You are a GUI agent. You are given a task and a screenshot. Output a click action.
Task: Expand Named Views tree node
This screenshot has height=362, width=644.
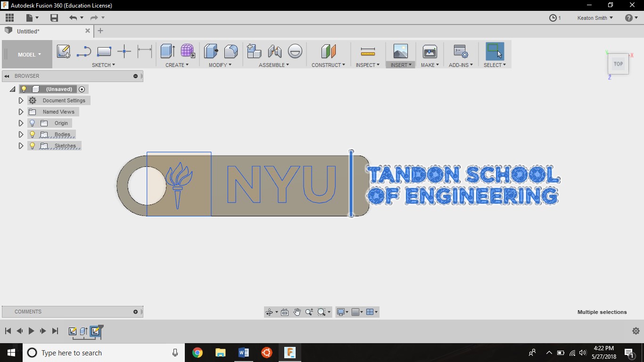pos(21,112)
